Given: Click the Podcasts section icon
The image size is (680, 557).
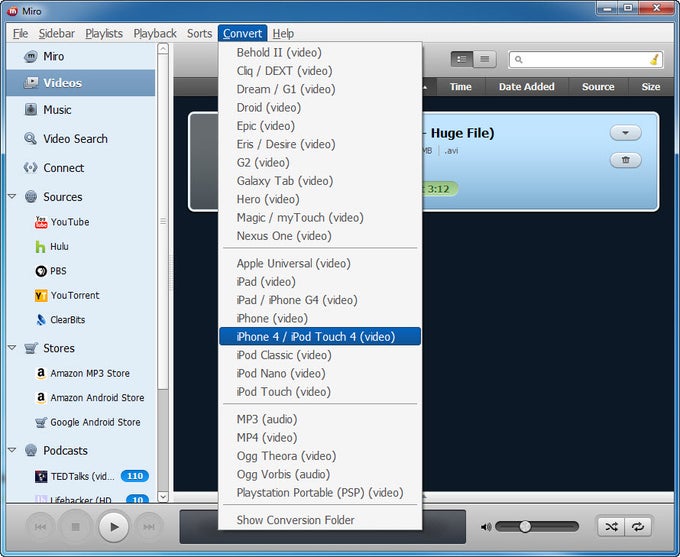Looking at the screenshot, I should click(31, 450).
